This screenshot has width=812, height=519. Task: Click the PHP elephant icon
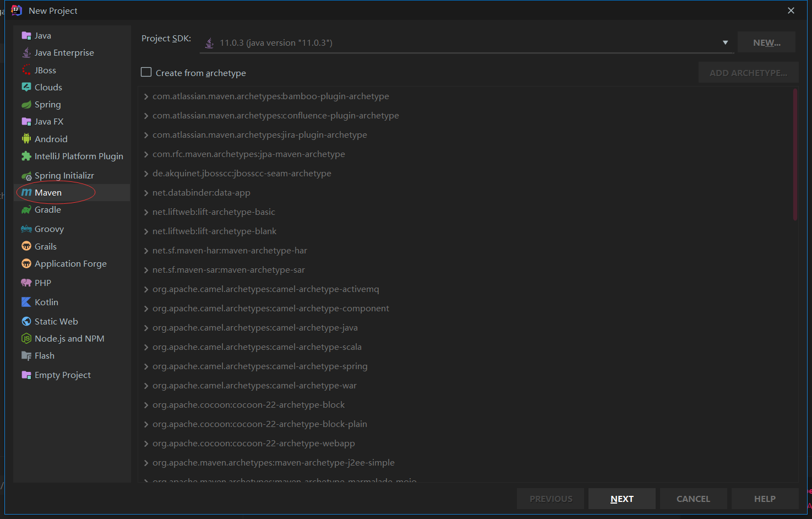pyautogui.click(x=26, y=283)
